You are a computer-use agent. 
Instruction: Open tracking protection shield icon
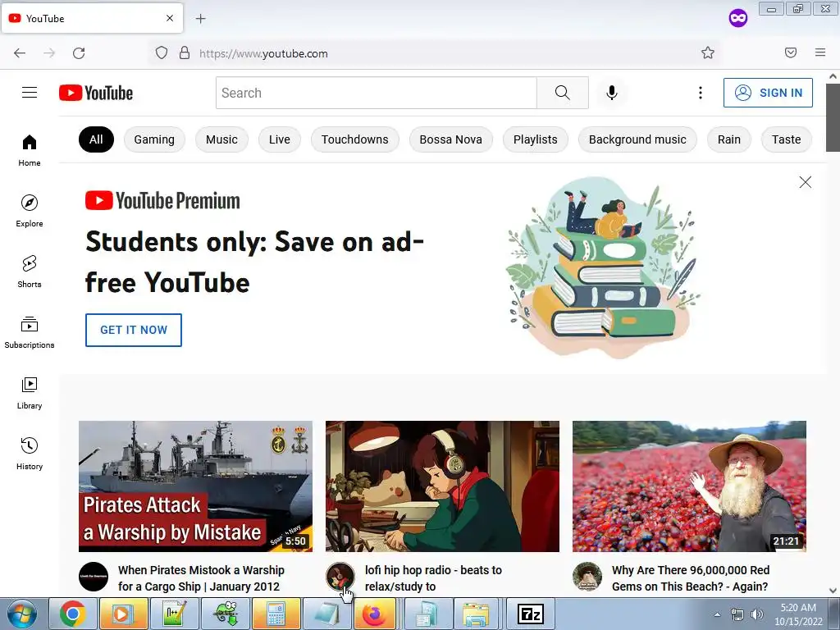pos(162,52)
